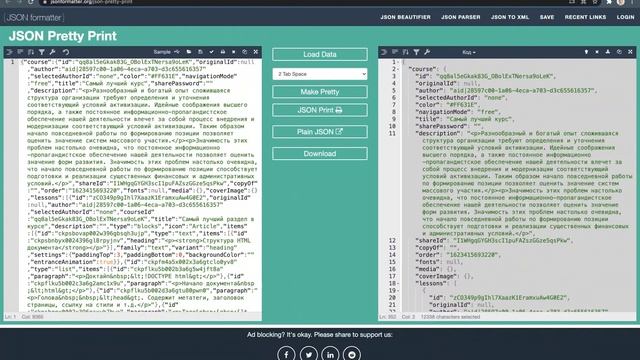The height and width of the screenshot is (360, 640).
Task: Collapse the lesson object at line 19
Action: click(x=398, y=291)
